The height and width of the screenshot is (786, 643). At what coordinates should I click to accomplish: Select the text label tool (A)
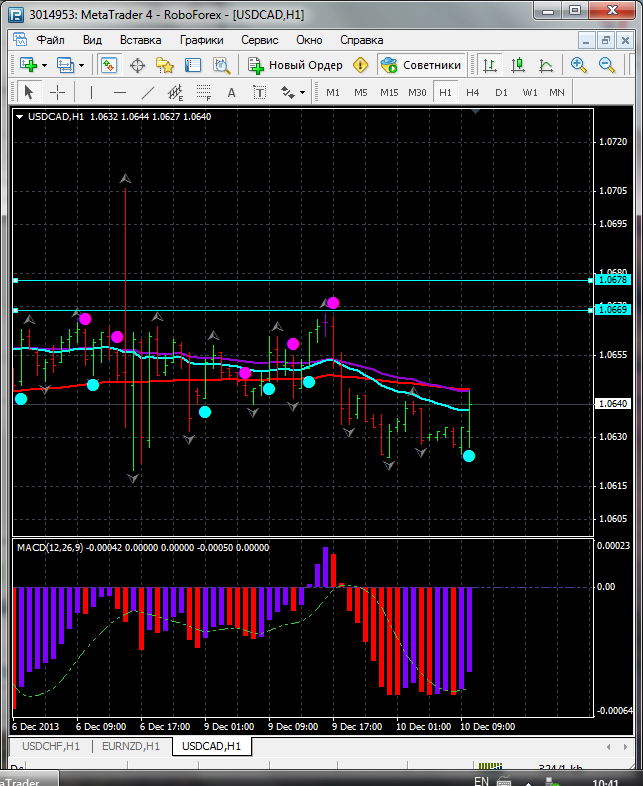231,92
